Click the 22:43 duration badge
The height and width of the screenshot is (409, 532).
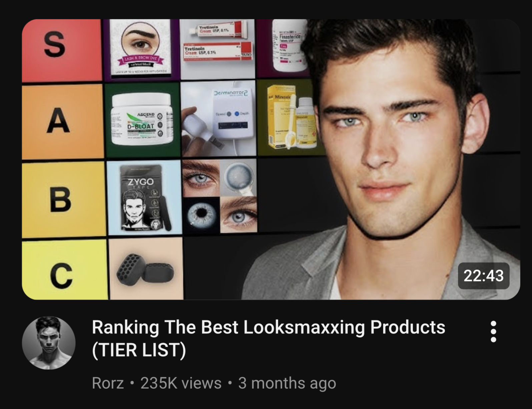point(484,276)
